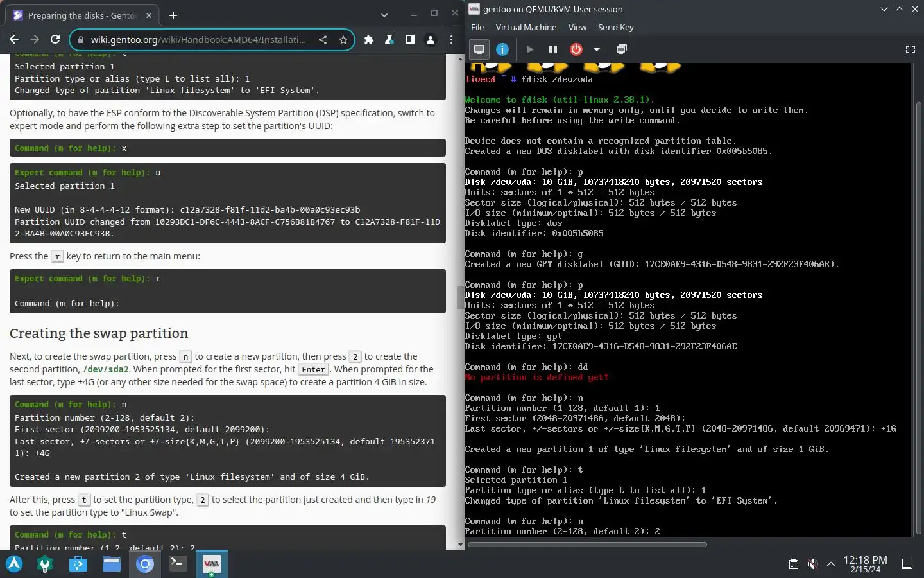The height and width of the screenshot is (578, 924).
Task: Open the software store taskbar icon
Action: 78,564
